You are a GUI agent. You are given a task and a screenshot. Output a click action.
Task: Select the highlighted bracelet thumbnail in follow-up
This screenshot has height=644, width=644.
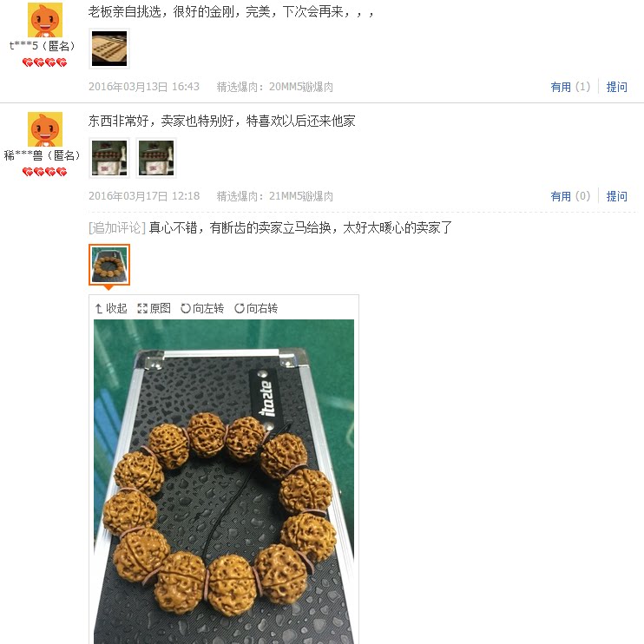[109, 265]
